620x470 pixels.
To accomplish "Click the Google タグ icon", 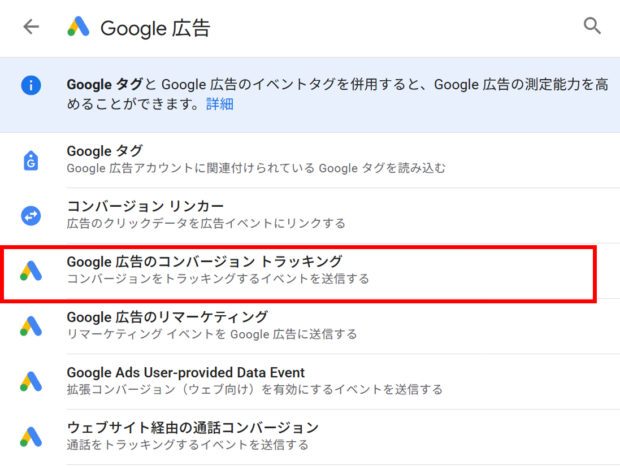I will pos(31,160).
